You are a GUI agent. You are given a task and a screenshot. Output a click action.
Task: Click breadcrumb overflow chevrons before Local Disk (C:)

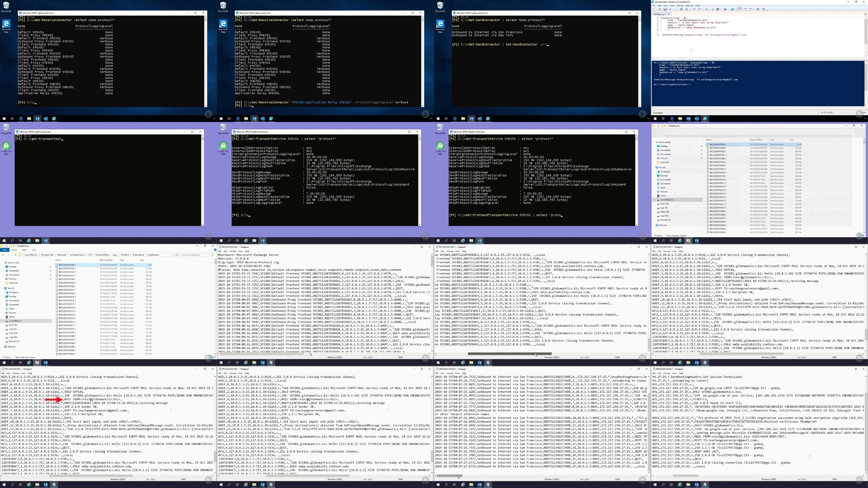(23, 255)
